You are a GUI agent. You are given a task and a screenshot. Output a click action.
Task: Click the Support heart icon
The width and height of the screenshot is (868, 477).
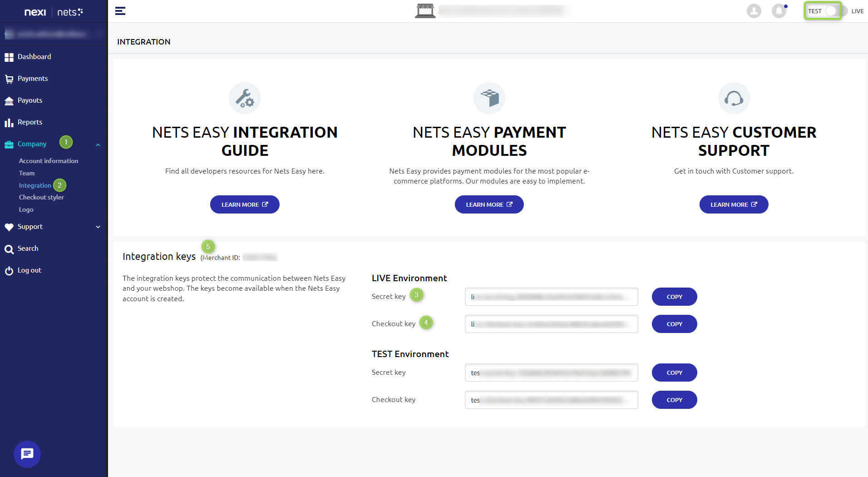(9, 227)
